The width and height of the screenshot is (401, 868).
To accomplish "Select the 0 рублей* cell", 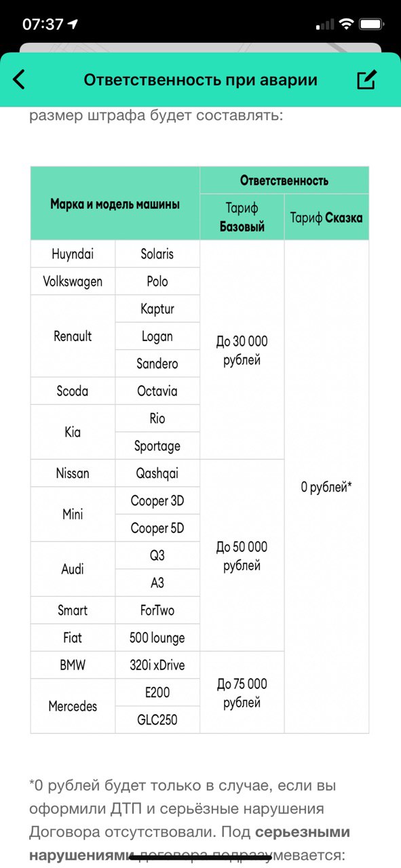I will pos(326,487).
